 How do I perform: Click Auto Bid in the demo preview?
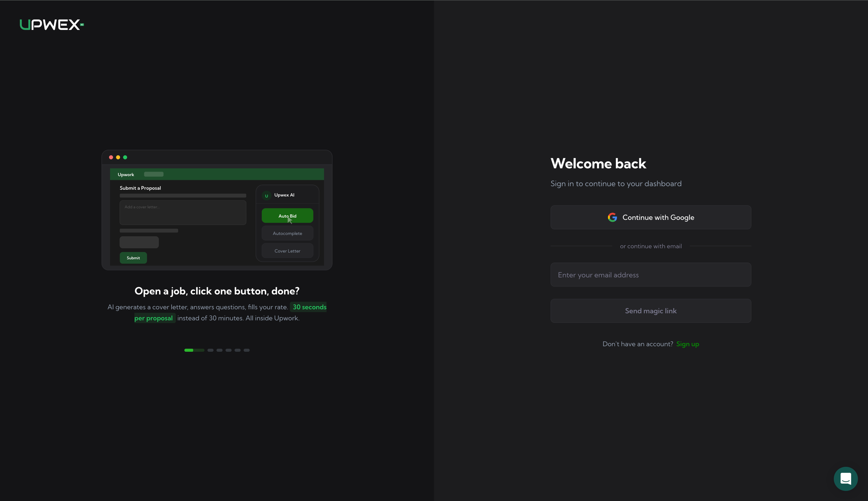287,216
